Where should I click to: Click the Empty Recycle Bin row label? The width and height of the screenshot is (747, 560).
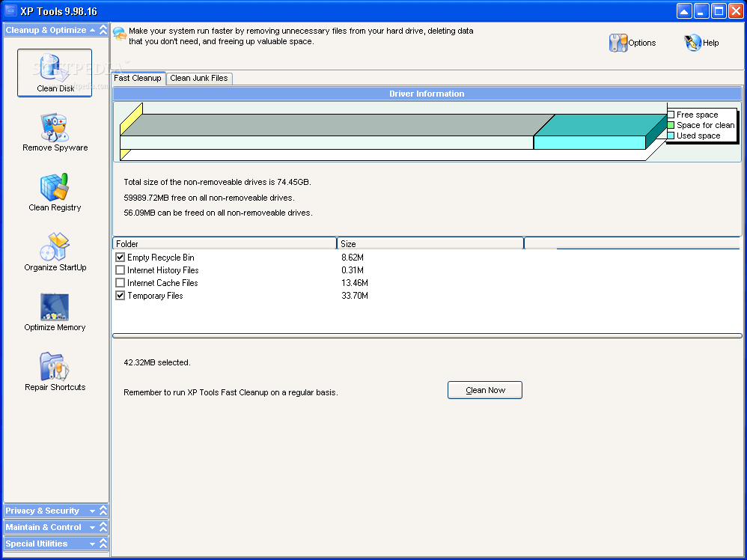(160, 258)
